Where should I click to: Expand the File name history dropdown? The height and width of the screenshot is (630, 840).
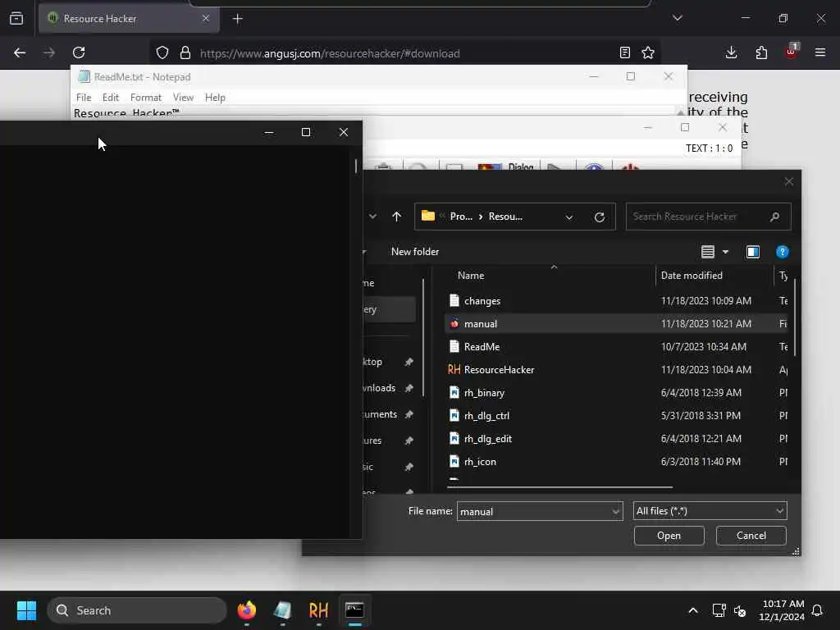tap(616, 511)
